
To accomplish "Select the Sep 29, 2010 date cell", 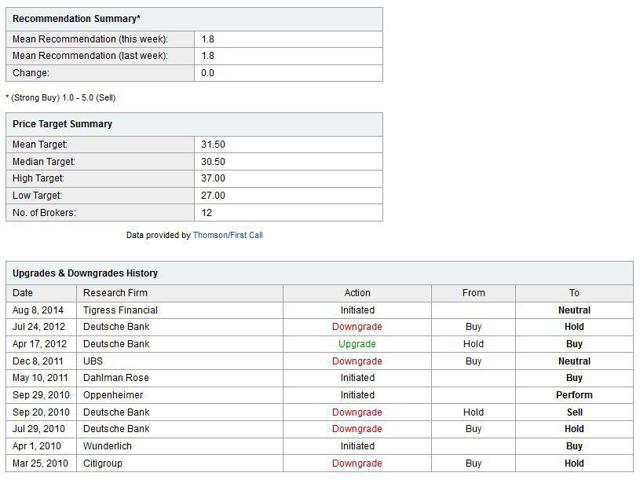I will (x=41, y=395).
